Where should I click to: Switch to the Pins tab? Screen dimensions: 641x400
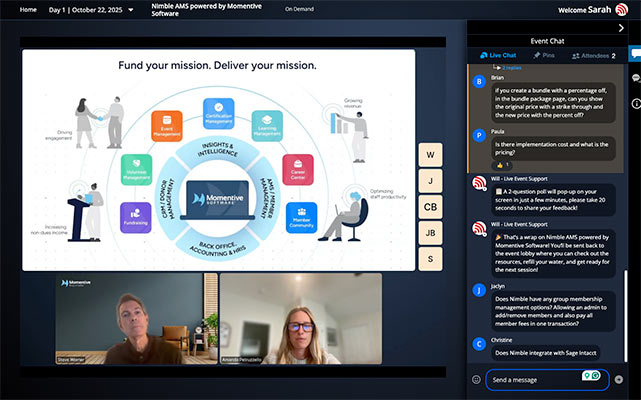click(x=544, y=55)
